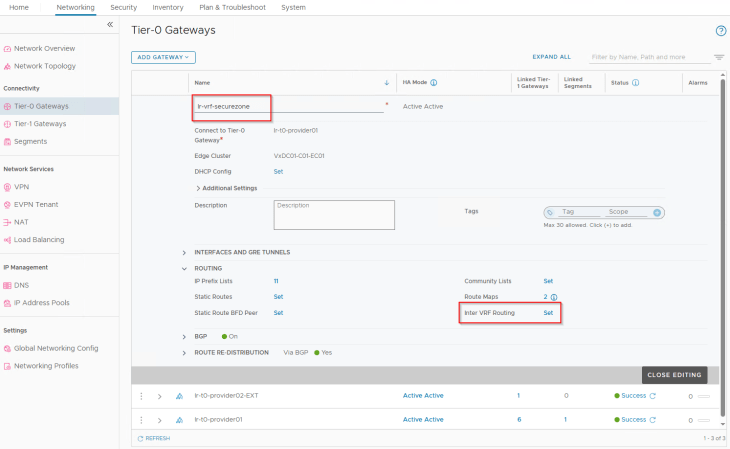Click the add tag plus icon

[x=657, y=212]
